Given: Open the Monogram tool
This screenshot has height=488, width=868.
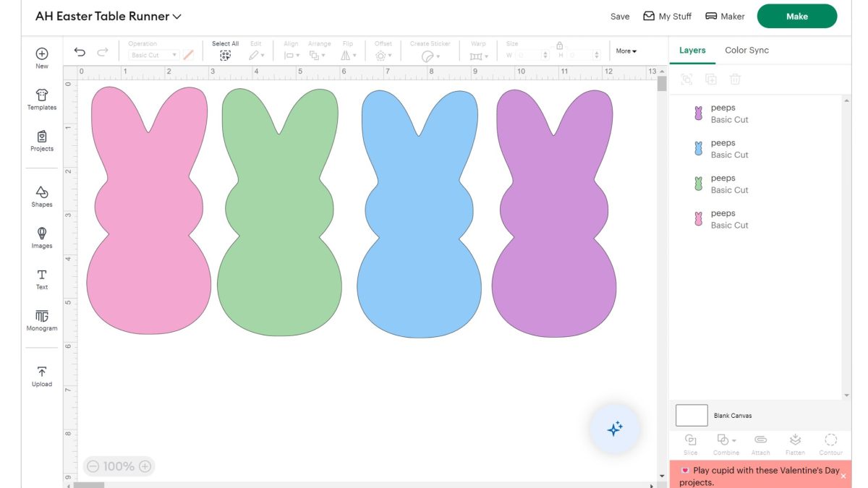Looking at the screenshot, I should pos(42,320).
